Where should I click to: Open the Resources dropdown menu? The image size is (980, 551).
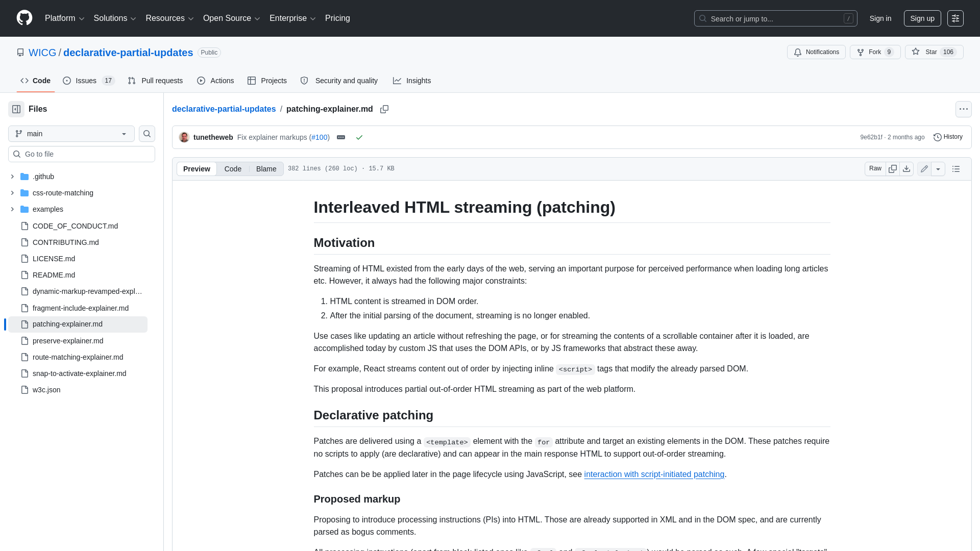coord(169,18)
